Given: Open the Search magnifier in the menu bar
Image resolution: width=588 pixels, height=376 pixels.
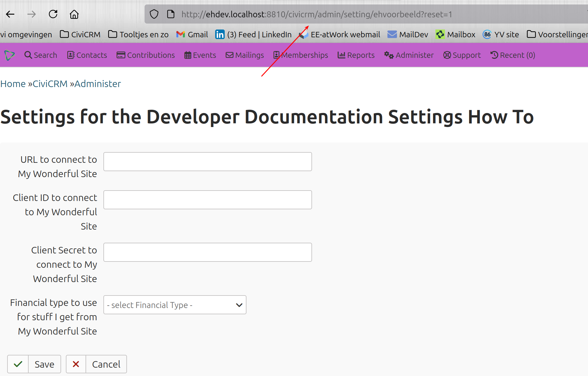Looking at the screenshot, I should coord(29,55).
